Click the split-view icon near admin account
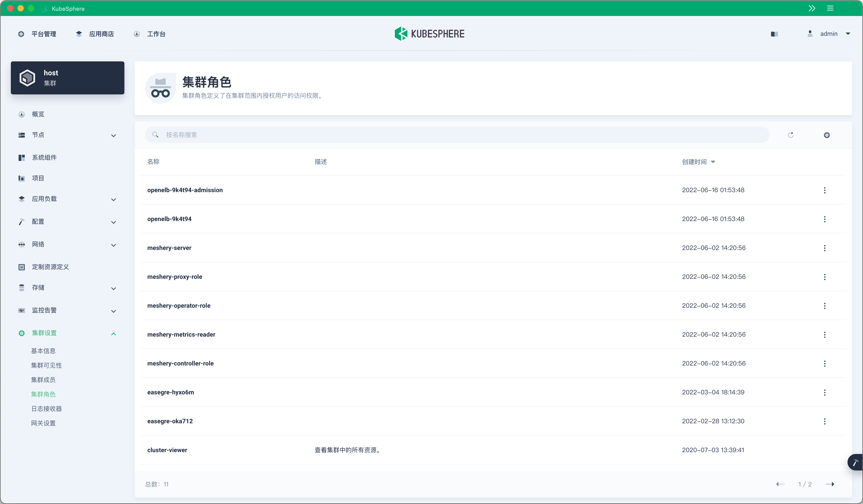The width and height of the screenshot is (863, 504). pyautogui.click(x=774, y=34)
